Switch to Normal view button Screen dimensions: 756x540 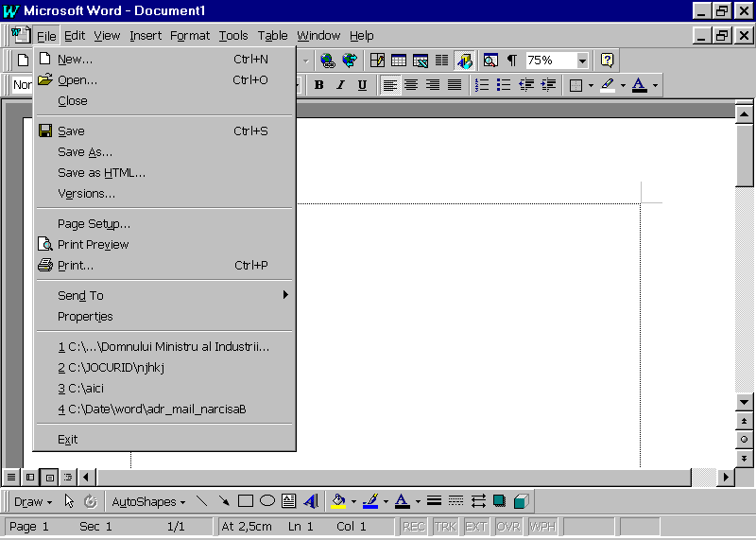click(11, 478)
